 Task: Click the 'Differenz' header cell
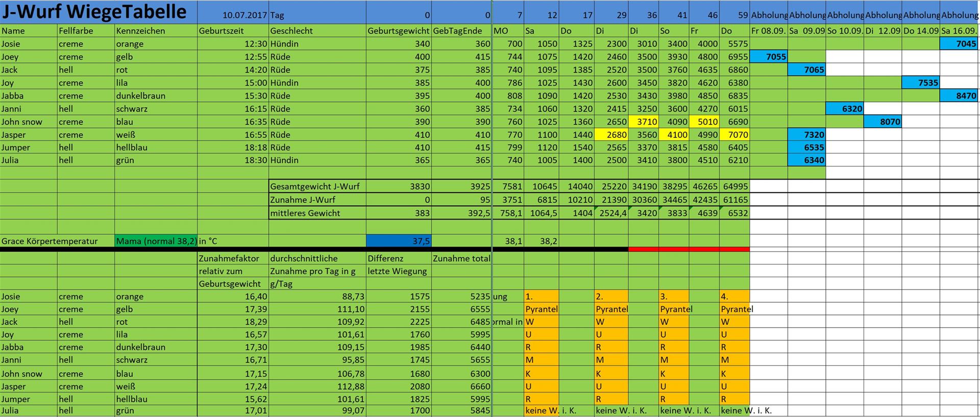(399, 258)
